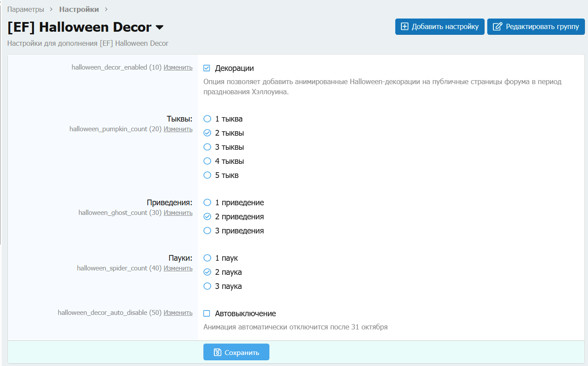Enable the Автовыключение checkbox

point(207,314)
